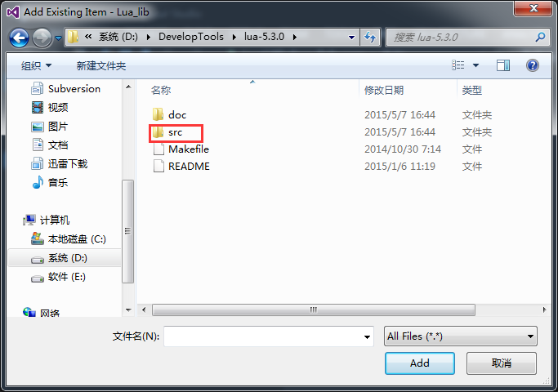This screenshot has width=558, height=392.
Task: Toggle the preview pane icon
Action: [x=502, y=65]
